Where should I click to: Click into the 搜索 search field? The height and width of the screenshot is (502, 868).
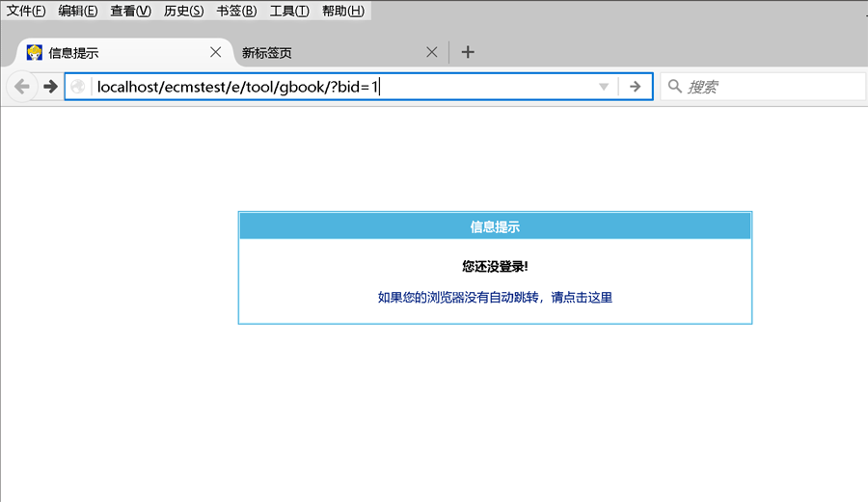point(772,87)
